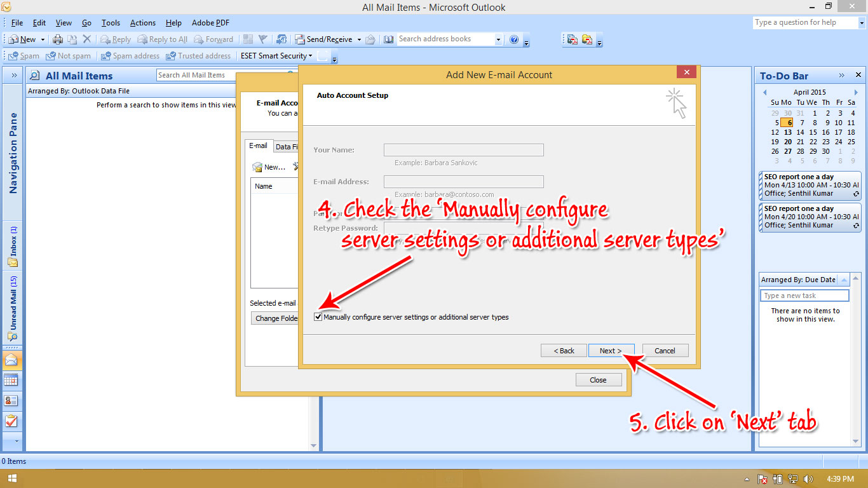
Task: Select the Contacts icon in navigation pane
Action: [x=13, y=400]
